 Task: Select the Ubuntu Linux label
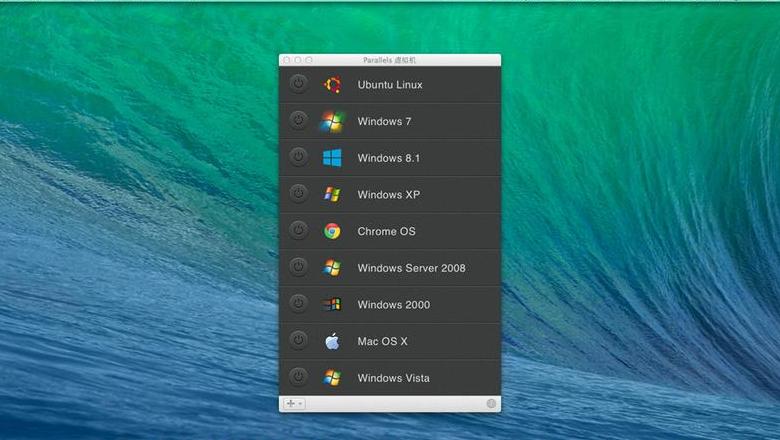pos(390,85)
